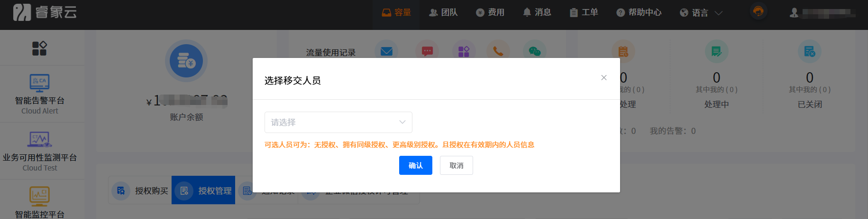Click the app grid icon in sidebar

point(39,48)
